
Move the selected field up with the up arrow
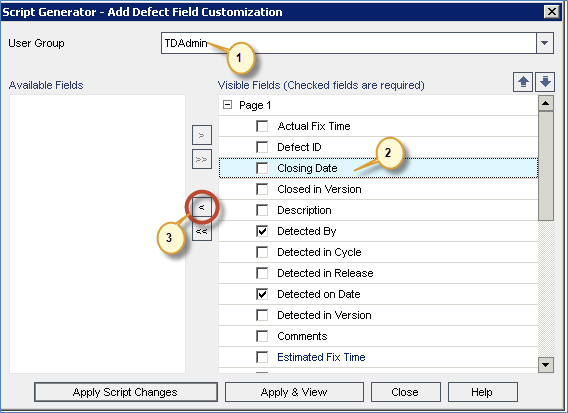click(x=523, y=82)
